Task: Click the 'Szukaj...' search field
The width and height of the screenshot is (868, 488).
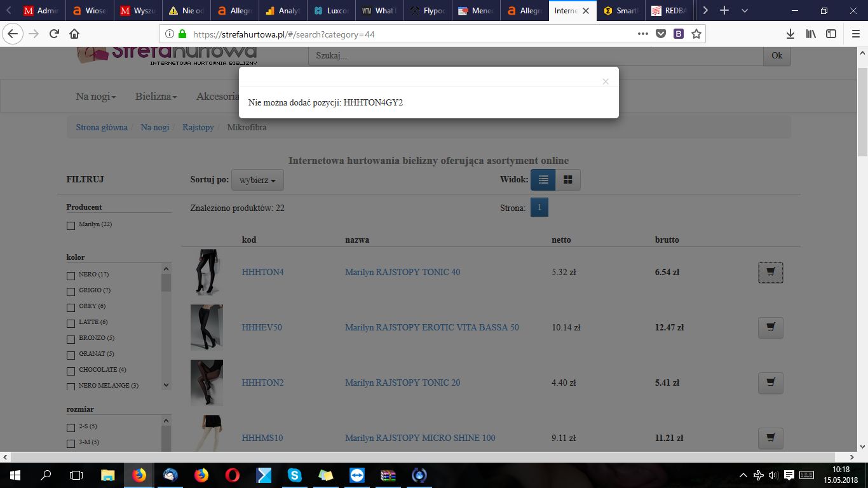Action: coord(535,55)
